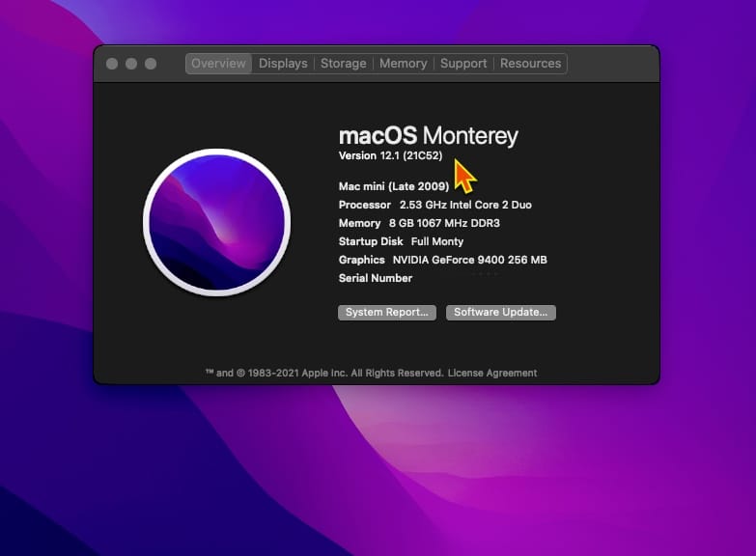Screen dimensions: 756x556
Task: Click the System Report button
Action: click(x=386, y=312)
